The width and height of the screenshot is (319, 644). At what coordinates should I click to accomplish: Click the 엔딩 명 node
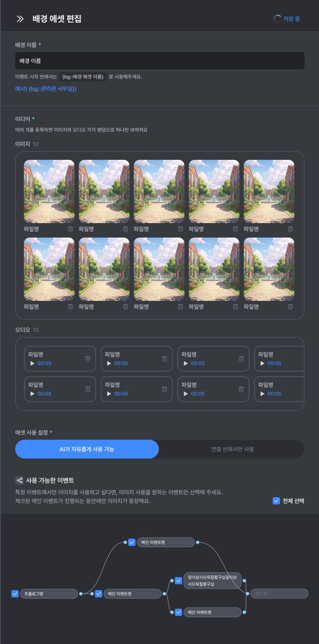pos(279,594)
